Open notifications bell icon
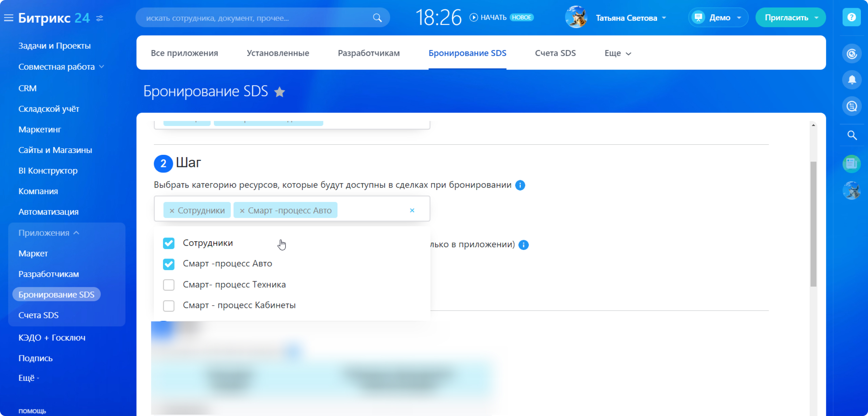The height and width of the screenshot is (416, 868). pos(851,80)
